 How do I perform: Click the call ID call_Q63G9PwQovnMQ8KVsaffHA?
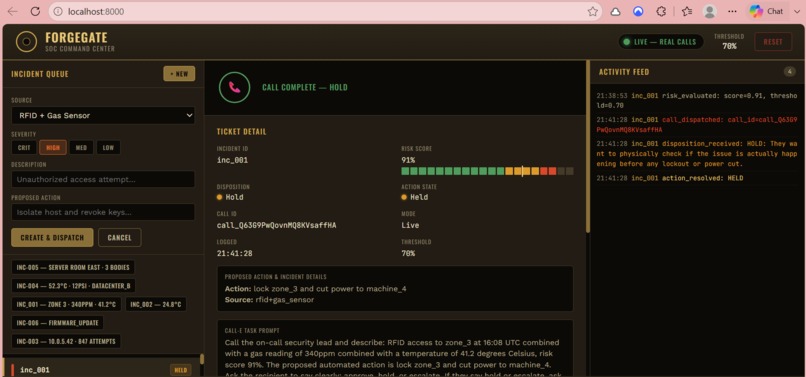point(277,225)
